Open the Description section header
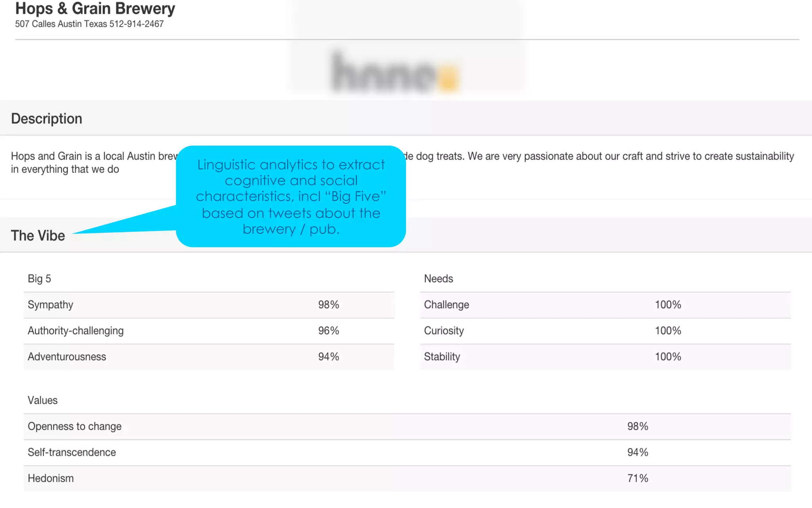 [406, 118]
